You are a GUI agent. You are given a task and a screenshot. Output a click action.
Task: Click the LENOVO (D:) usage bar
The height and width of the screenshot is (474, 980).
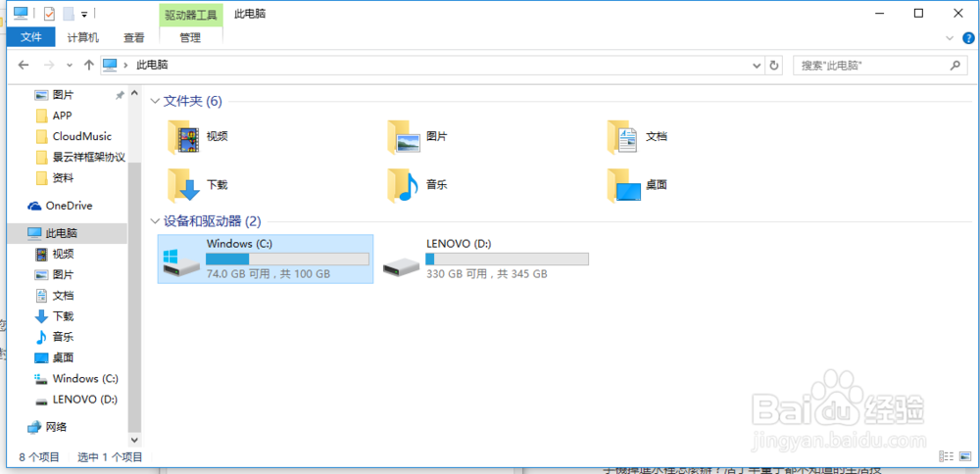tap(507, 260)
